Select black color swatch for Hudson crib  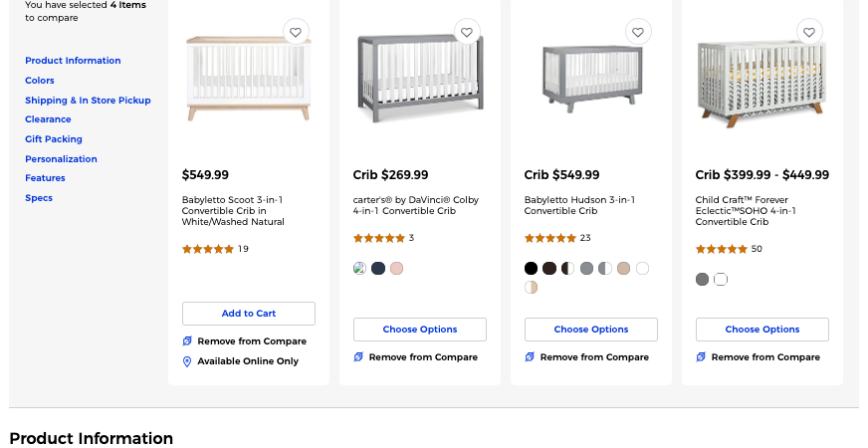[531, 269]
